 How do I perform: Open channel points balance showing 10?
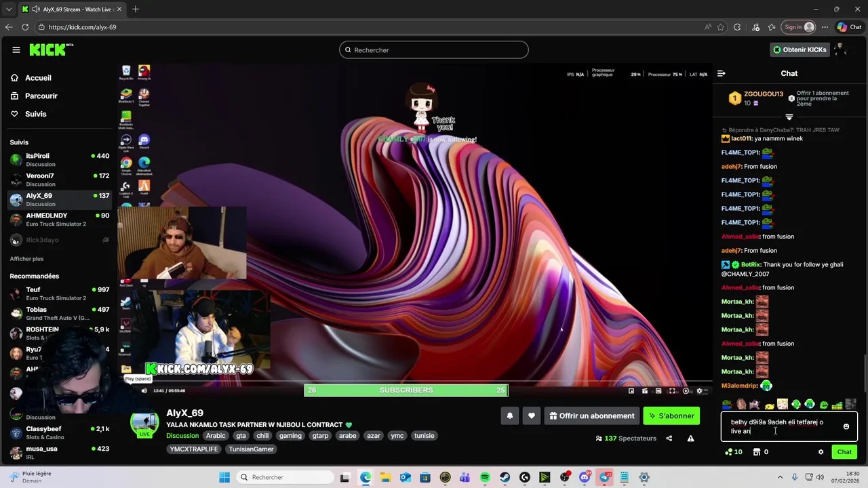tap(734, 452)
